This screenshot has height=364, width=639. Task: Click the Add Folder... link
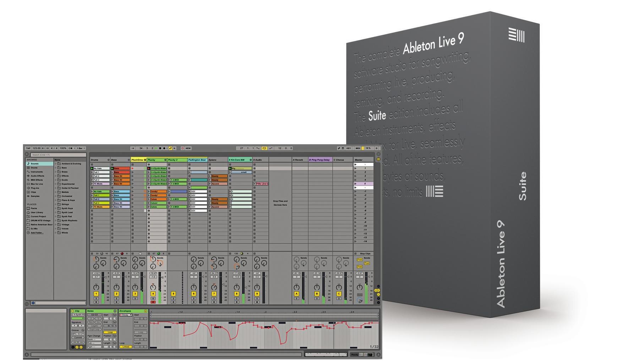37,232
